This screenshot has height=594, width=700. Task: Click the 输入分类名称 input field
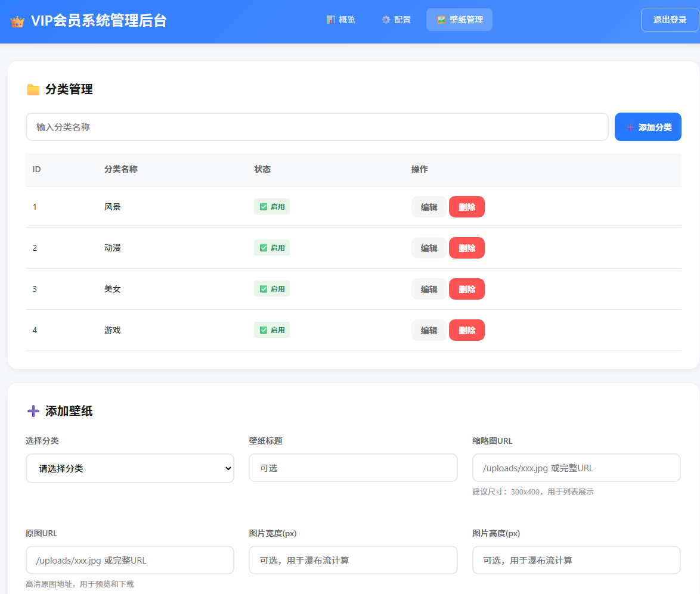pos(316,126)
